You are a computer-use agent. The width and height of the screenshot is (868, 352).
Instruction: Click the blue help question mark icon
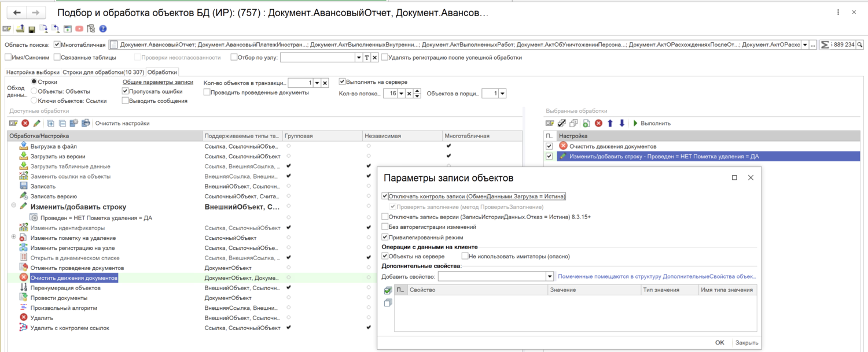(x=103, y=28)
